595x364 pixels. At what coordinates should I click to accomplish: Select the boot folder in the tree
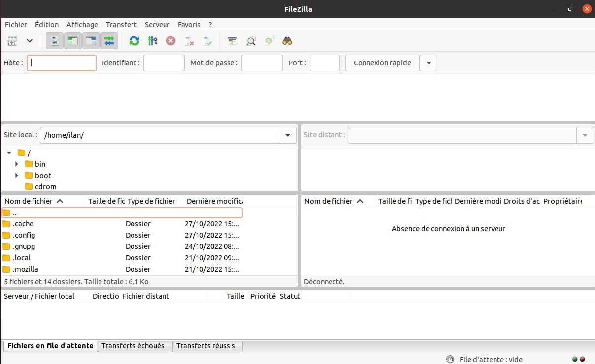pos(38,176)
